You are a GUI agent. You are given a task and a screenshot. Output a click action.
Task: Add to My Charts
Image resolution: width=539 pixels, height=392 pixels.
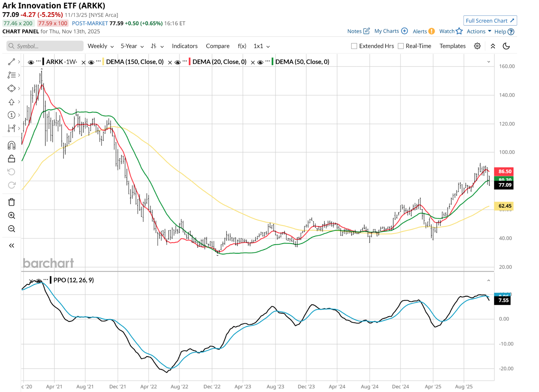coord(391,31)
